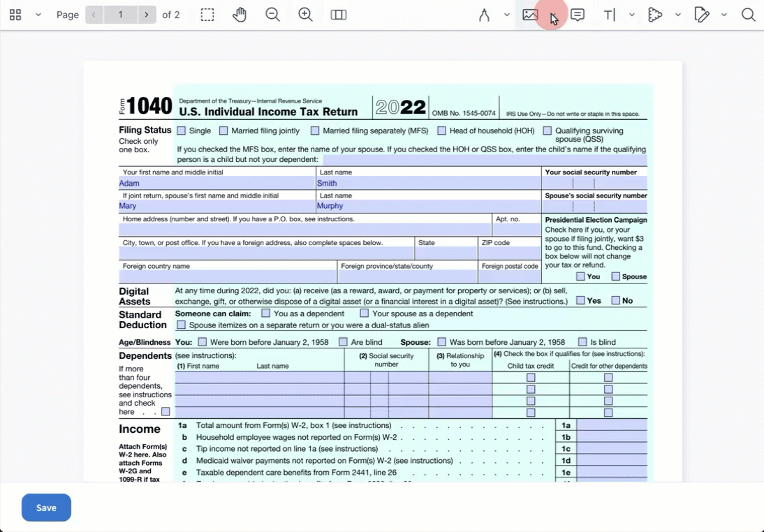Select the marquee zoom tool

(207, 15)
